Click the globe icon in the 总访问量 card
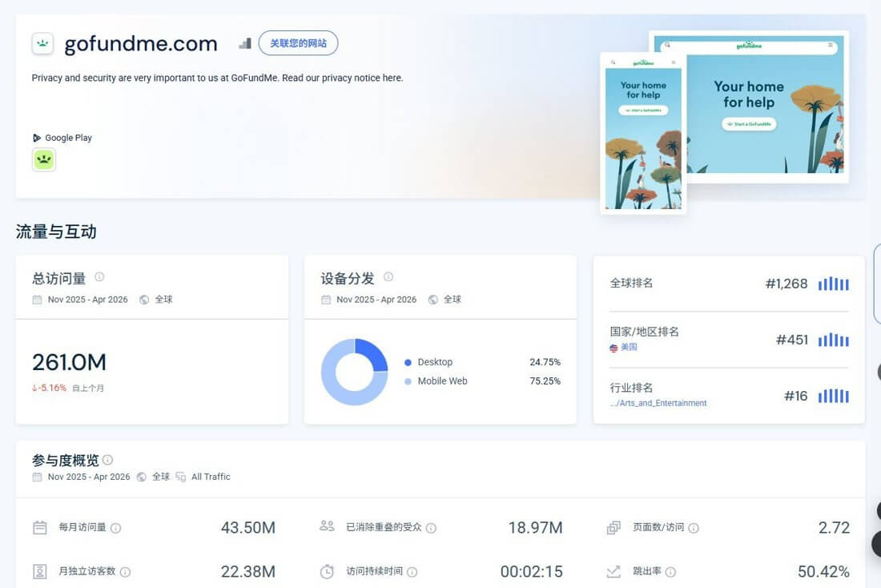 (144, 300)
